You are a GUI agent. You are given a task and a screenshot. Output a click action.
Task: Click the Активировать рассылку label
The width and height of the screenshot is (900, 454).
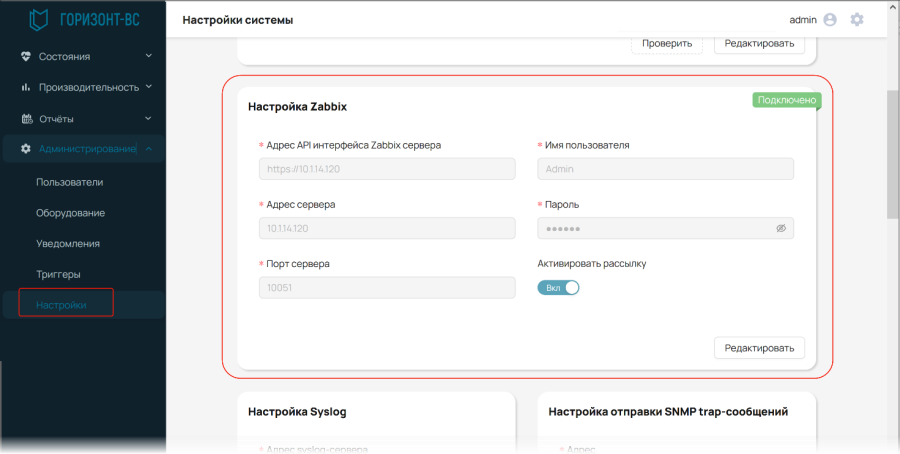592,264
